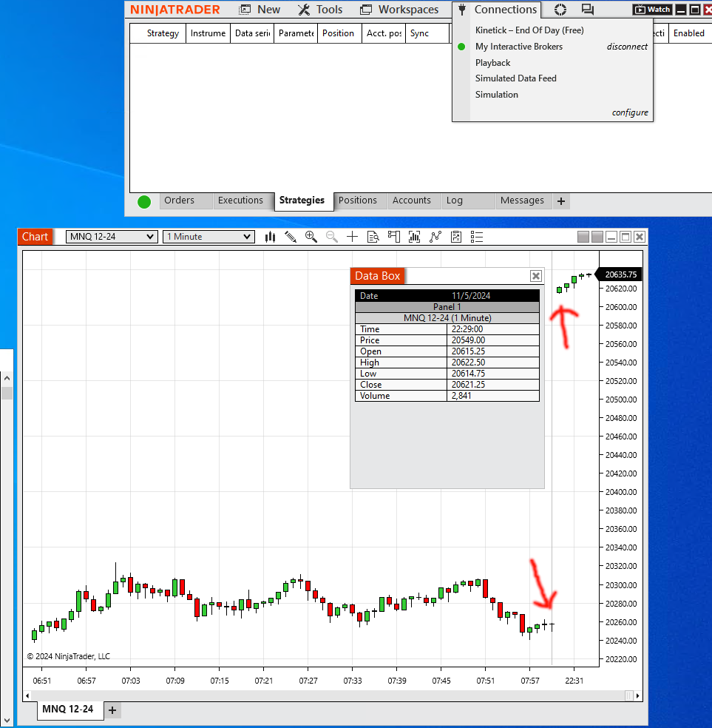Click the Workspaces icon
The width and height of the screenshot is (712, 728).
[x=366, y=10]
